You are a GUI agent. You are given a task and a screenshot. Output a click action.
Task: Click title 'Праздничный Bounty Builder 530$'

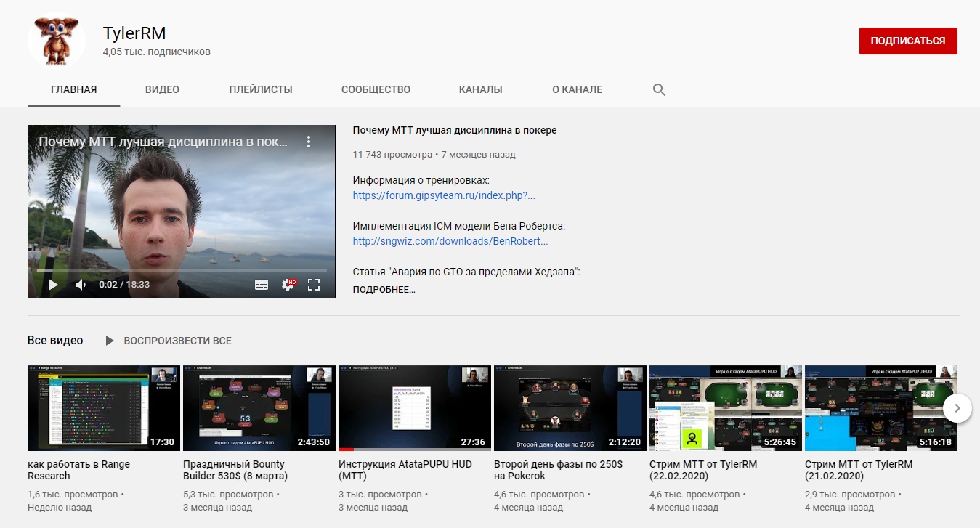(236, 470)
